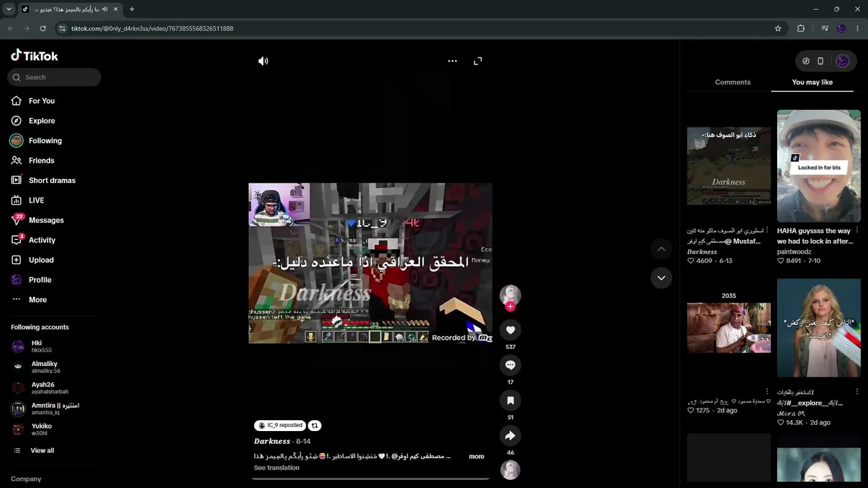Open the Darkness profile under the video
868x488 pixels.
[272, 441]
